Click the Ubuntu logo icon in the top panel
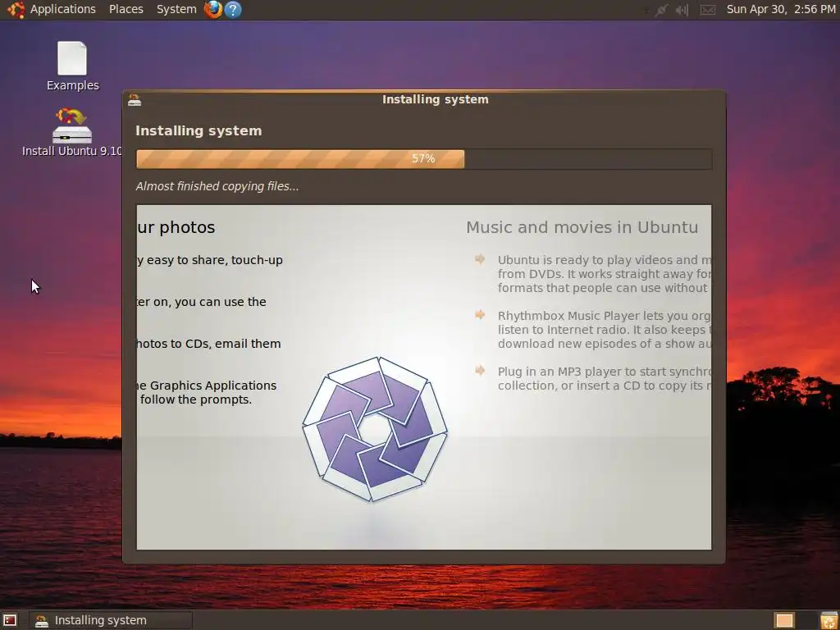This screenshot has width=840, height=630. (x=16, y=10)
